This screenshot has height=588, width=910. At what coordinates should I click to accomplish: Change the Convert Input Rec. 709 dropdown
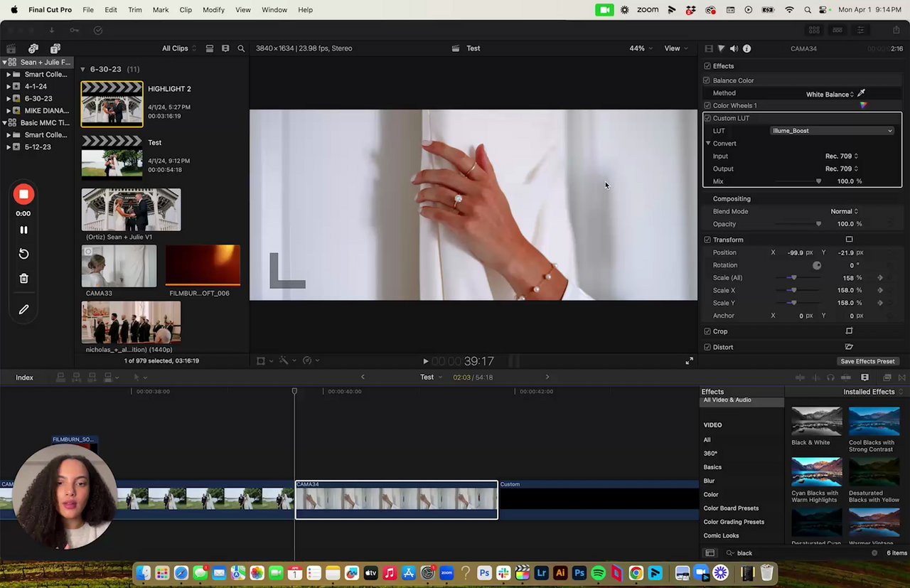[841, 156]
